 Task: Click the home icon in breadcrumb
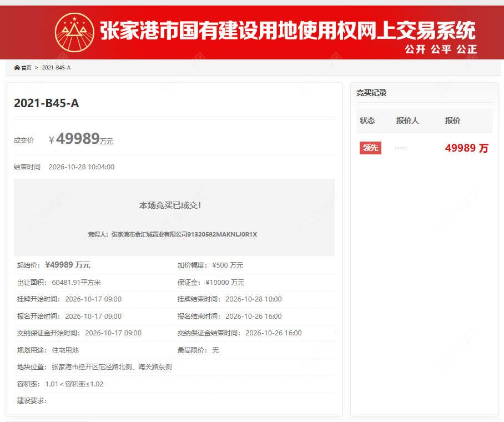(17, 68)
